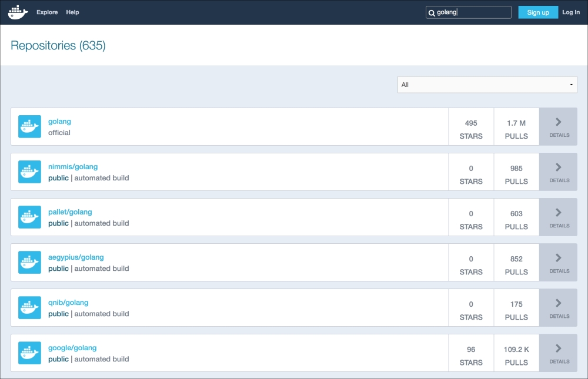
Task: Show details for google/golang repository
Action: tap(559, 353)
